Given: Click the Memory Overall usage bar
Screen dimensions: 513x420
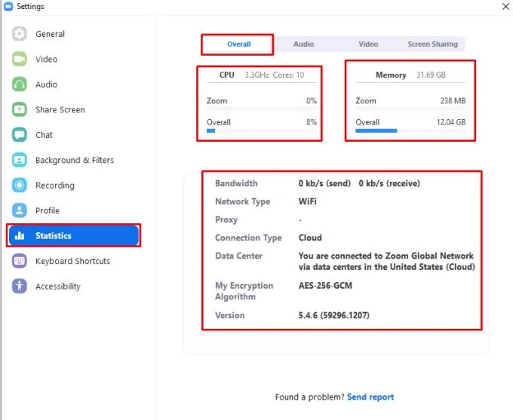Looking at the screenshot, I should (410, 131).
